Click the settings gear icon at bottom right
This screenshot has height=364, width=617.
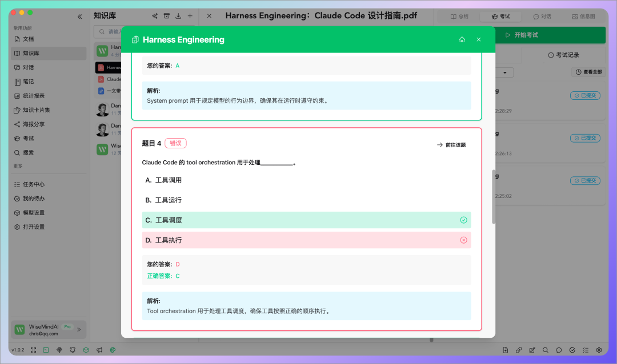(599, 350)
